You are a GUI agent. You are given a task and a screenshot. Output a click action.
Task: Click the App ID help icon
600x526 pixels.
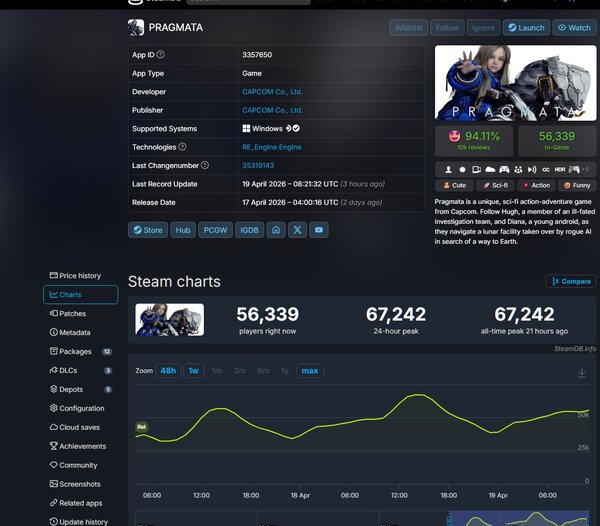pyautogui.click(x=161, y=54)
